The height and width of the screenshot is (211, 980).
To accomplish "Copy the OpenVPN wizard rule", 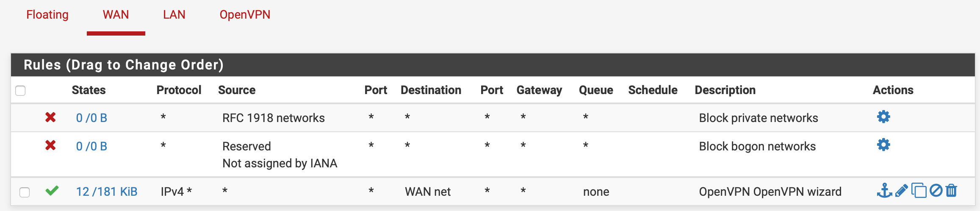I will pyautogui.click(x=919, y=191).
